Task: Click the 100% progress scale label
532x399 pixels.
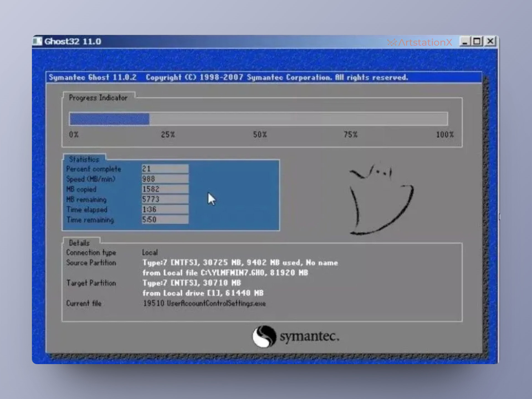Action: point(445,135)
